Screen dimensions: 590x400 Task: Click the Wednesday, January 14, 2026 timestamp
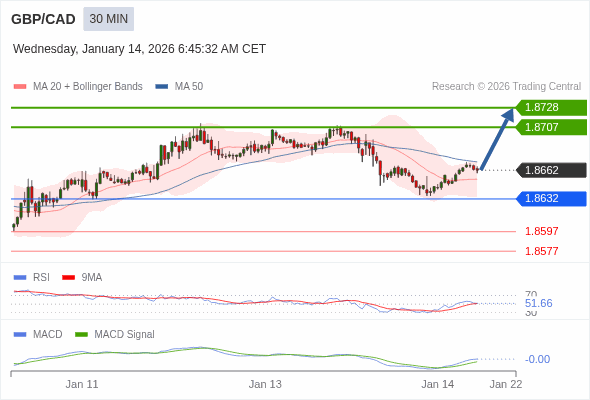(139, 49)
